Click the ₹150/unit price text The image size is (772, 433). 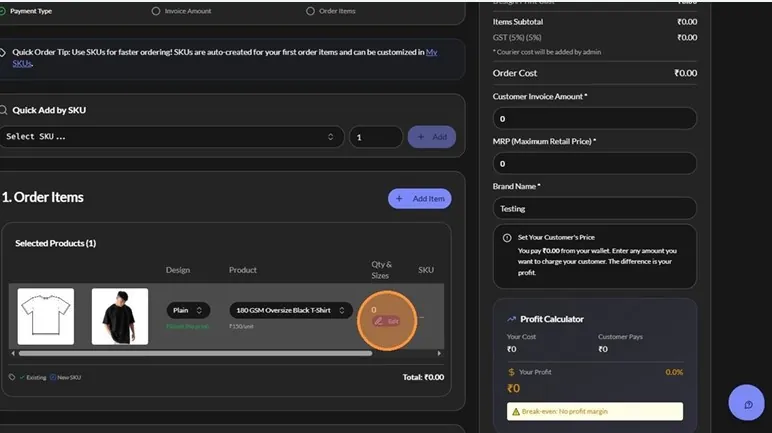pos(241,326)
